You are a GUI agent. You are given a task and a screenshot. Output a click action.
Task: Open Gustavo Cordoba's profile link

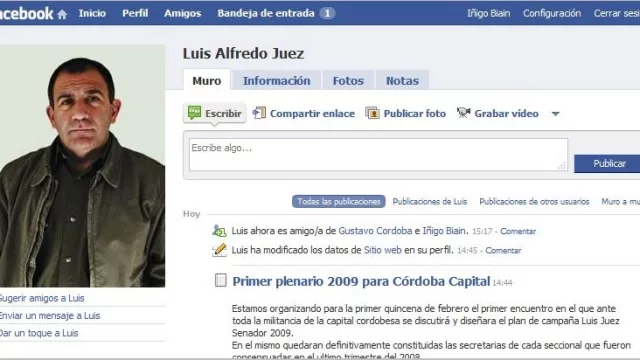click(375, 231)
